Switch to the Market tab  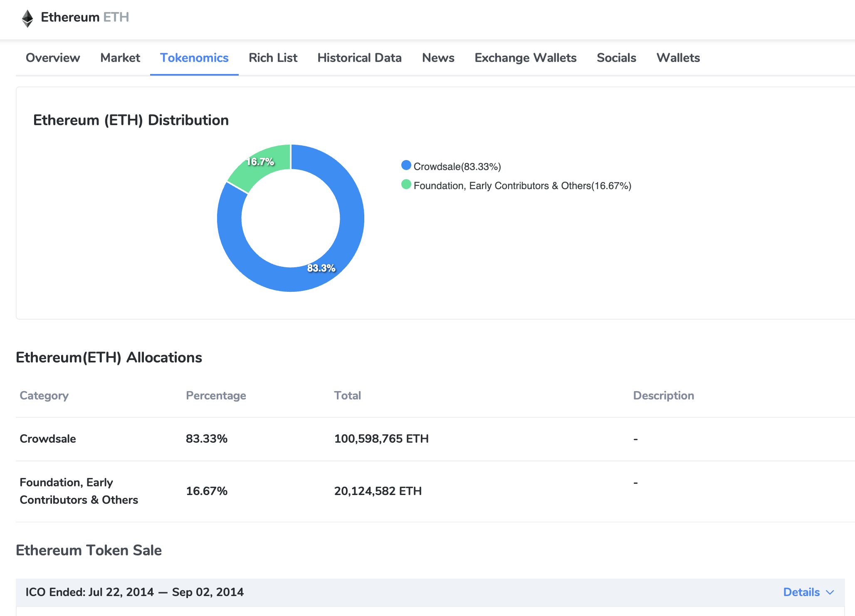120,58
